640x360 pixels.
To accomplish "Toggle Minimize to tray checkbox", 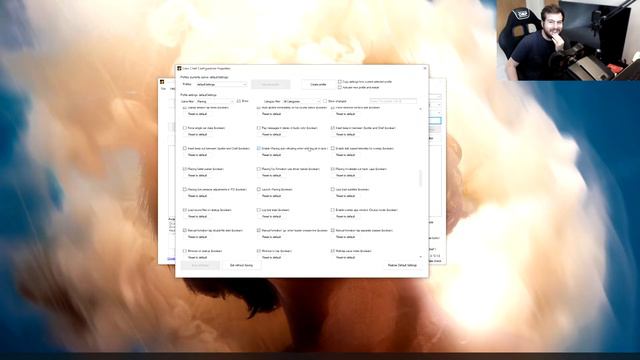I will coord(259,251).
